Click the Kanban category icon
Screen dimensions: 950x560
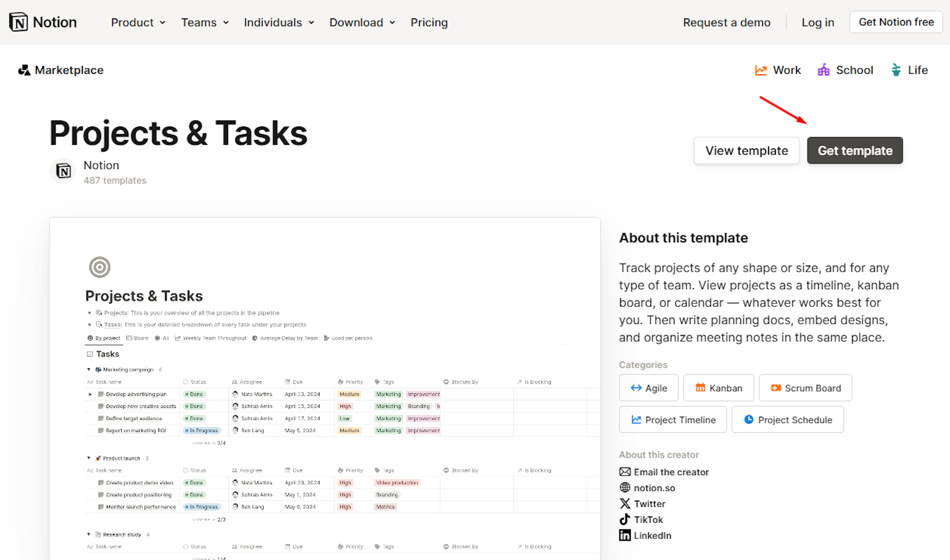click(x=700, y=387)
